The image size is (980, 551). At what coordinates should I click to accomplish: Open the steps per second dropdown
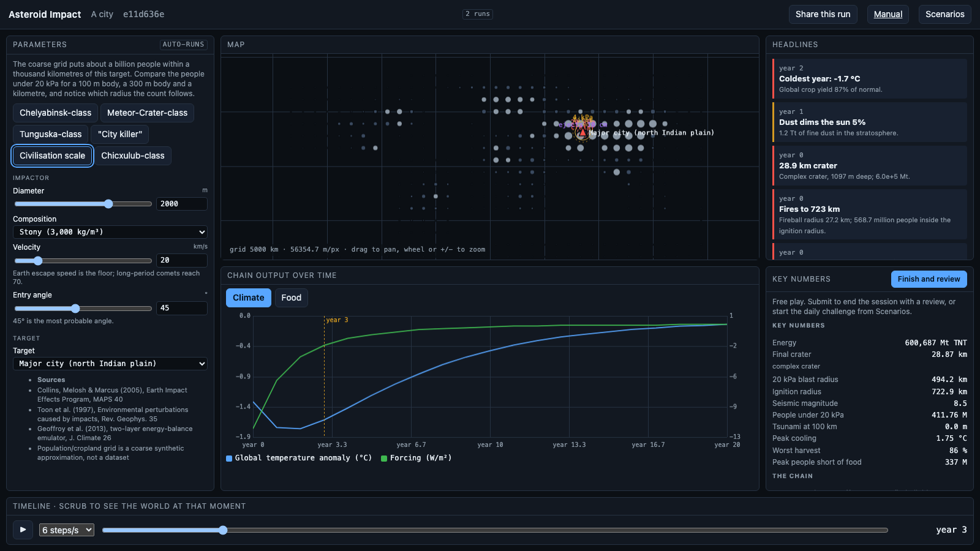point(67,530)
